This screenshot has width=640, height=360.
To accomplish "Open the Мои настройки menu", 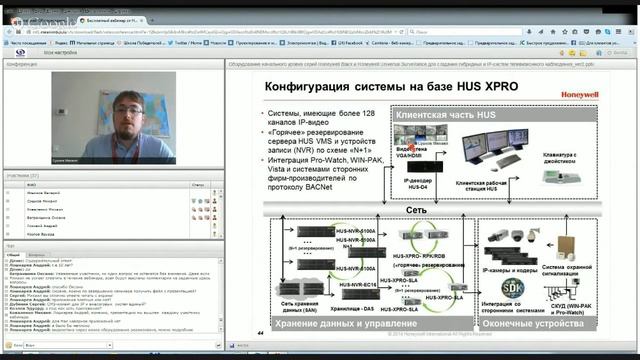I will coord(60,52).
